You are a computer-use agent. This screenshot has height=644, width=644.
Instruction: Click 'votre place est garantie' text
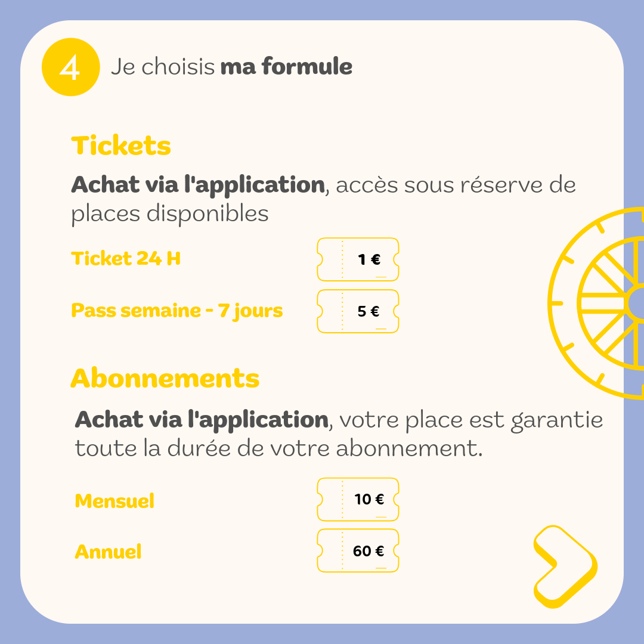[470, 420]
